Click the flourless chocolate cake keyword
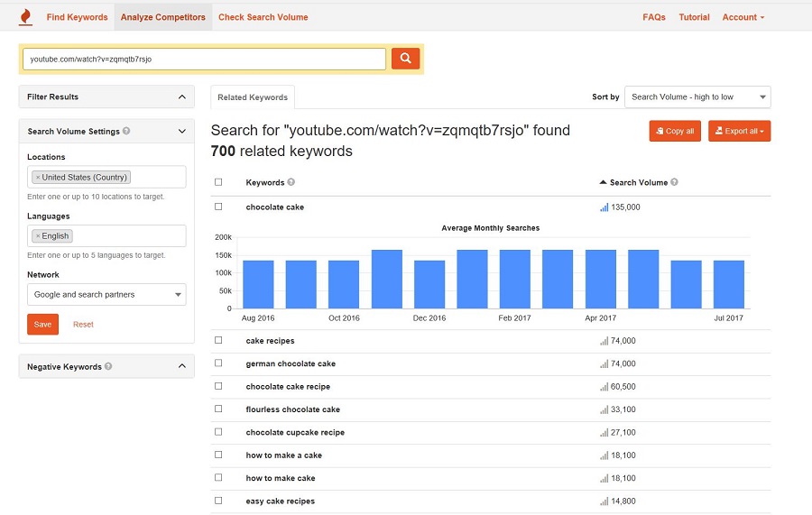Image resolution: width=812 pixels, height=515 pixels. pos(292,409)
